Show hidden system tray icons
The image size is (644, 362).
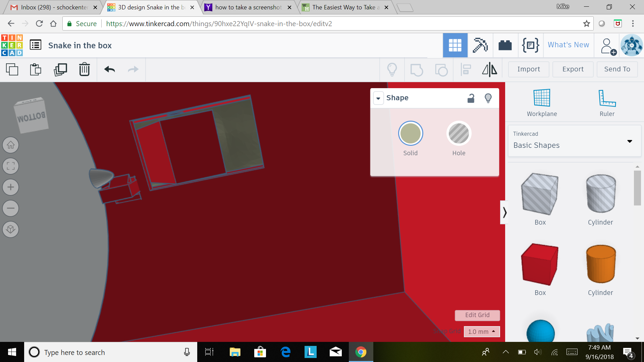[x=505, y=352]
